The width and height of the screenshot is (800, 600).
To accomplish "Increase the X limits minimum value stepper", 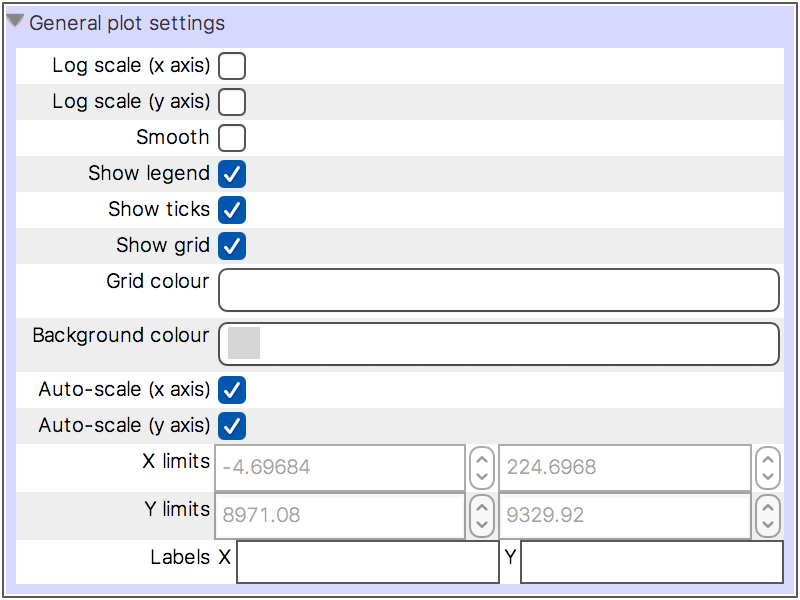I will click(482, 459).
